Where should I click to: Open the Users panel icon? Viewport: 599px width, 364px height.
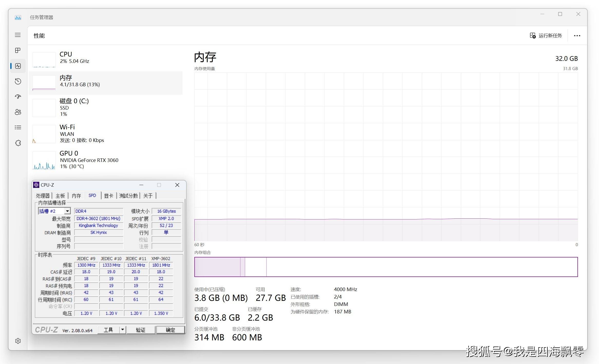click(x=18, y=112)
